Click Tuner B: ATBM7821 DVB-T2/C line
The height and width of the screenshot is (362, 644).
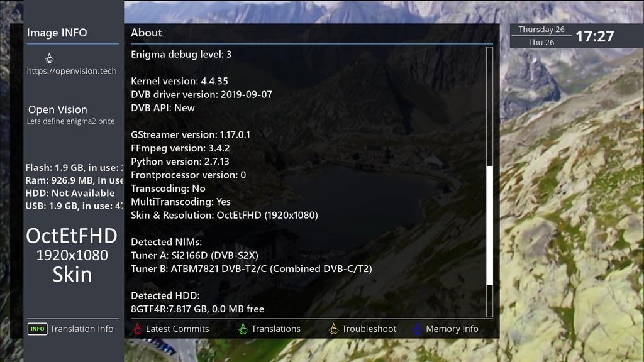tap(252, 269)
